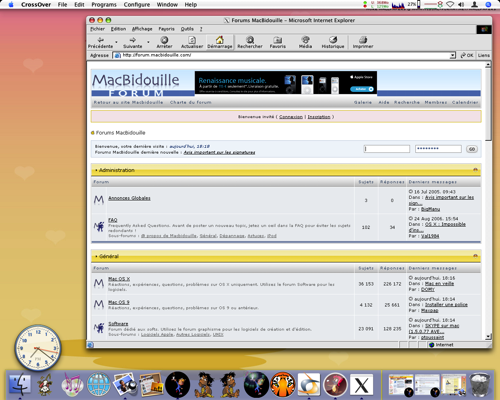The width and height of the screenshot is (500, 400).
Task: Open Avis important sur les signatures link
Action: coord(219,152)
